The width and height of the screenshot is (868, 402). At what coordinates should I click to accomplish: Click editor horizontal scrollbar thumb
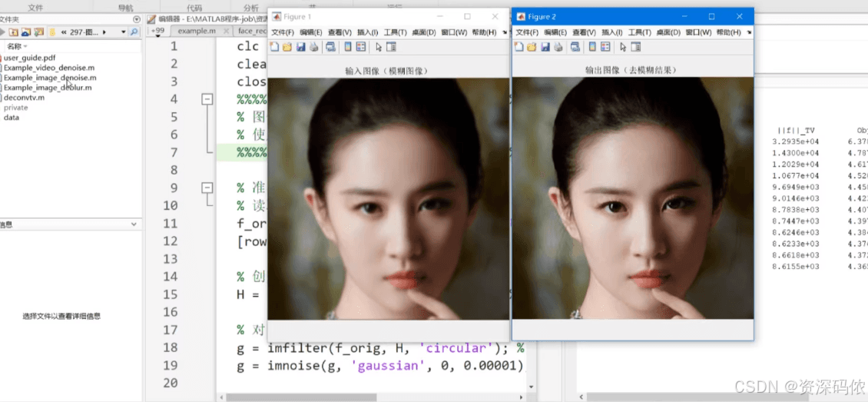coord(301,397)
